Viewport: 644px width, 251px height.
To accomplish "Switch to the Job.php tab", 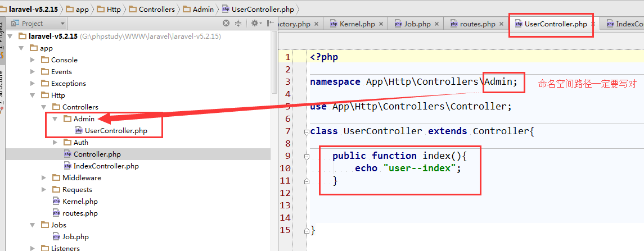I will coord(417,24).
